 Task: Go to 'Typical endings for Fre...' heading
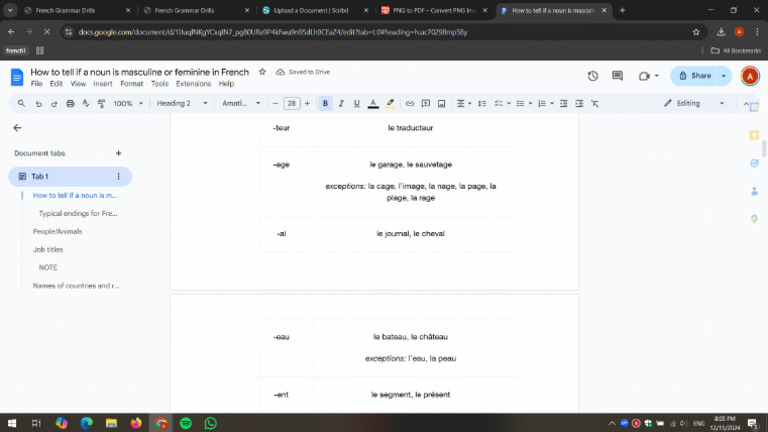[x=78, y=214]
